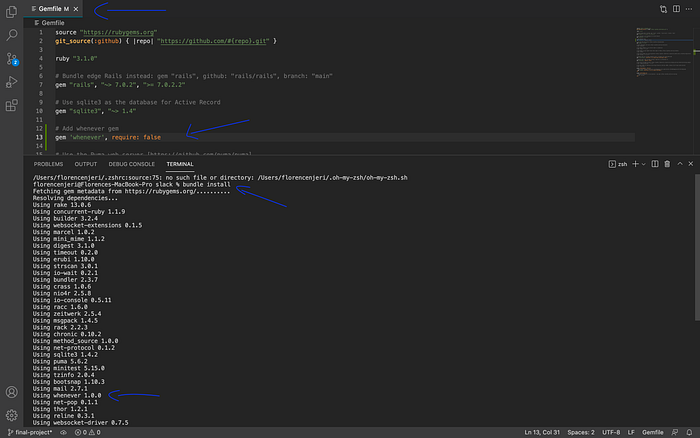Click the code minimap overview

[x=664, y=54]
